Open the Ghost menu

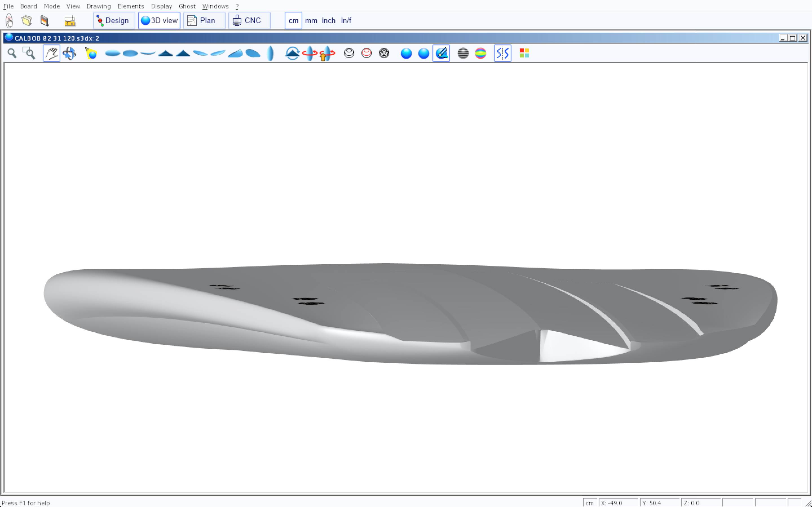(187, 6)
